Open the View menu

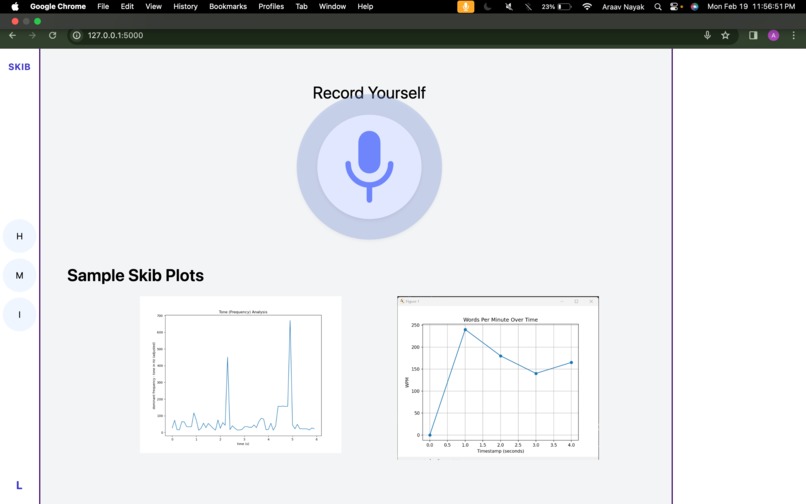click(153, 7)
